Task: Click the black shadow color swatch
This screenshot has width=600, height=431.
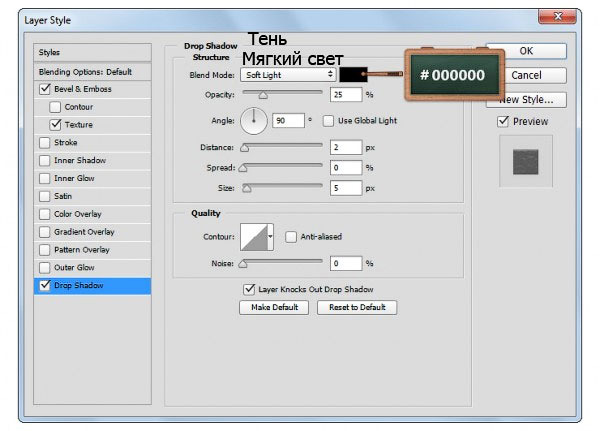Action: pos(353,75)
